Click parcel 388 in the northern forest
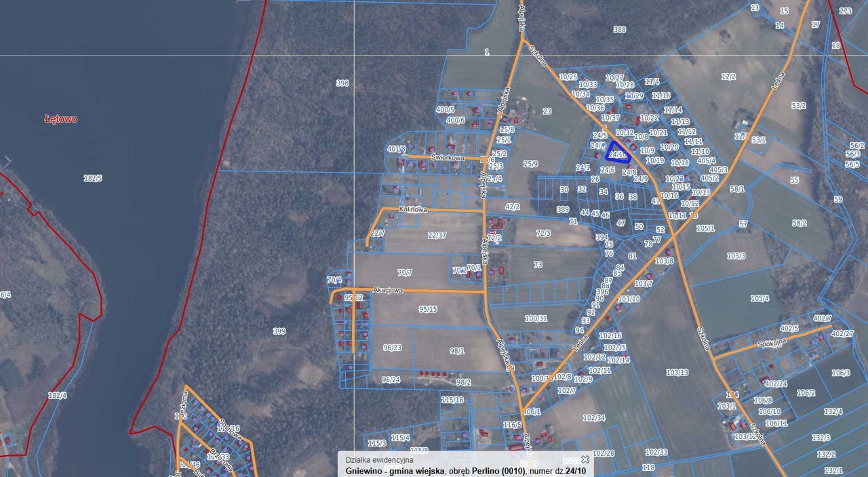Image resolution: width=868 pixels, height=477 pixels. coord(619,30)
